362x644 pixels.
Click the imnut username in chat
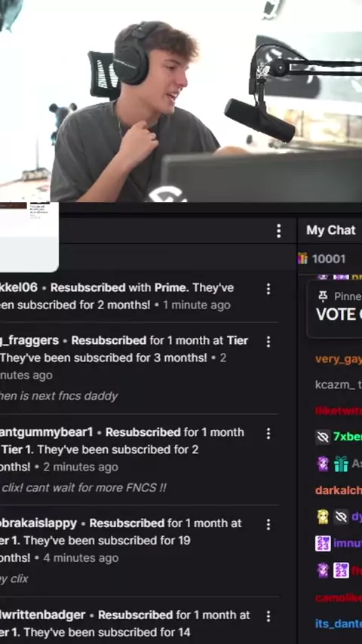pyautogui.click(x=348, y=544)
